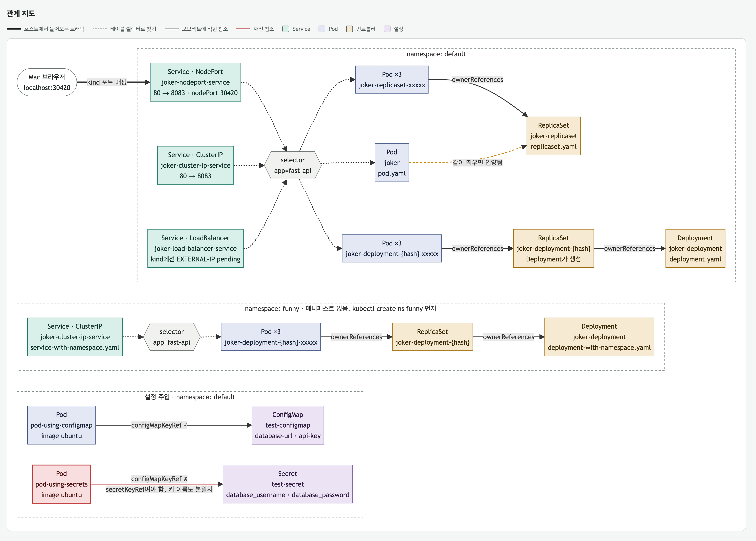Click the '호스트에서 들어오는 트래픽' legend entry
The height and width of the screenshot is (541, 756).
(x=46, y=29)
